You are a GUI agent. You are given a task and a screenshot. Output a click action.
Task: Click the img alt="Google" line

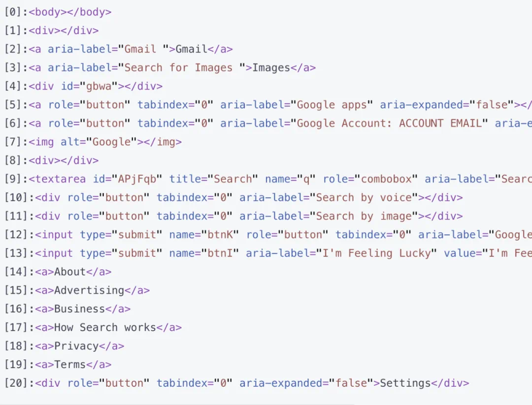(x=105, y=142)
